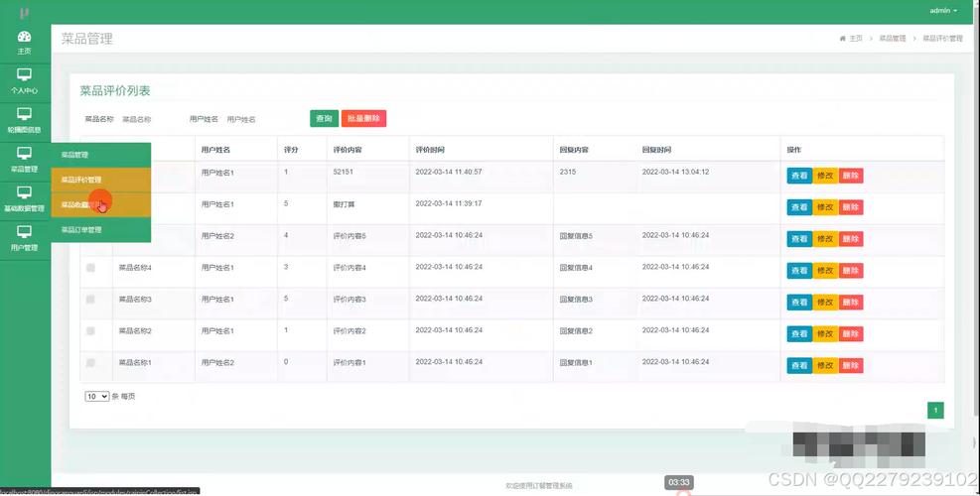This screenshot has height=496, width=980.
Task: Click the 菜品评价管理 breadcrumb entry
Action: point(942,39)
